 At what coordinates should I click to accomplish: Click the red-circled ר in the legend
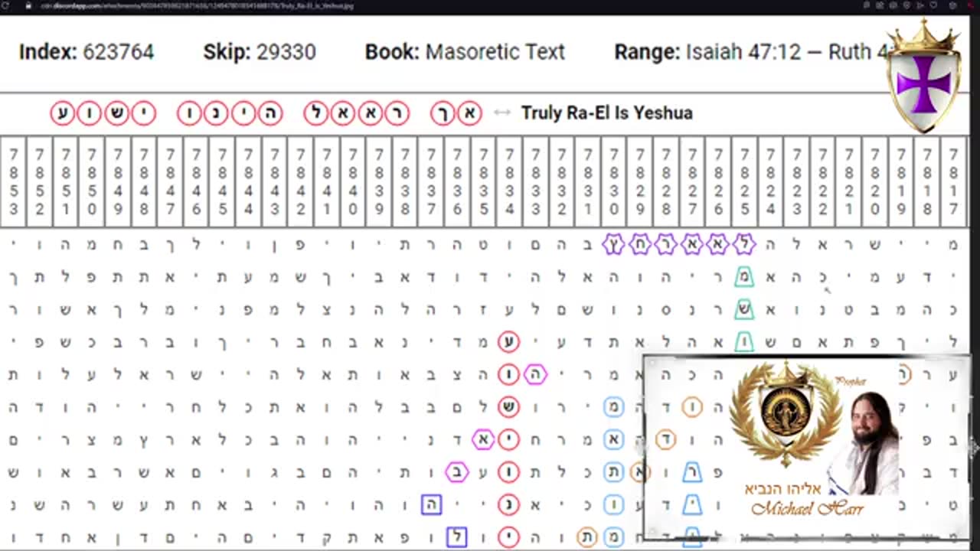397,113
